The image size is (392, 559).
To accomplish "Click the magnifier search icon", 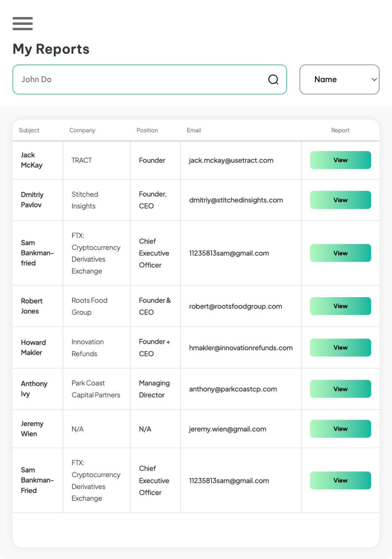I will (x=273, y=80).
